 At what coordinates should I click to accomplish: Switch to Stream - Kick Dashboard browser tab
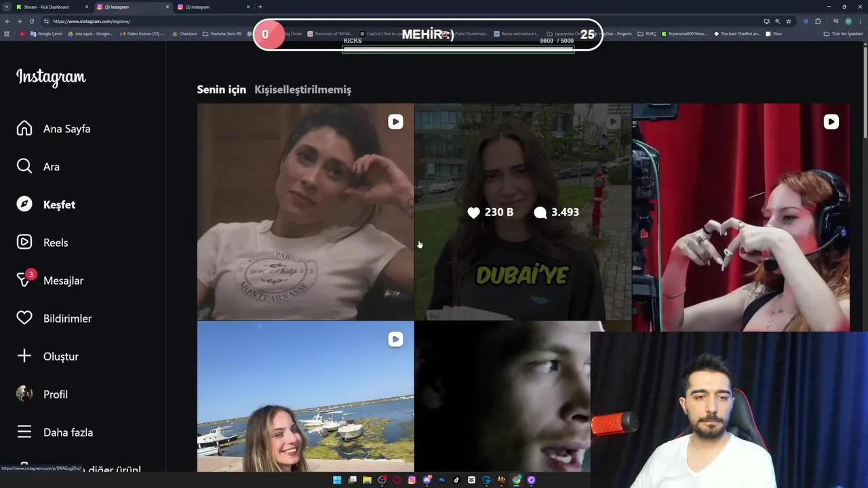coord(52,7)
